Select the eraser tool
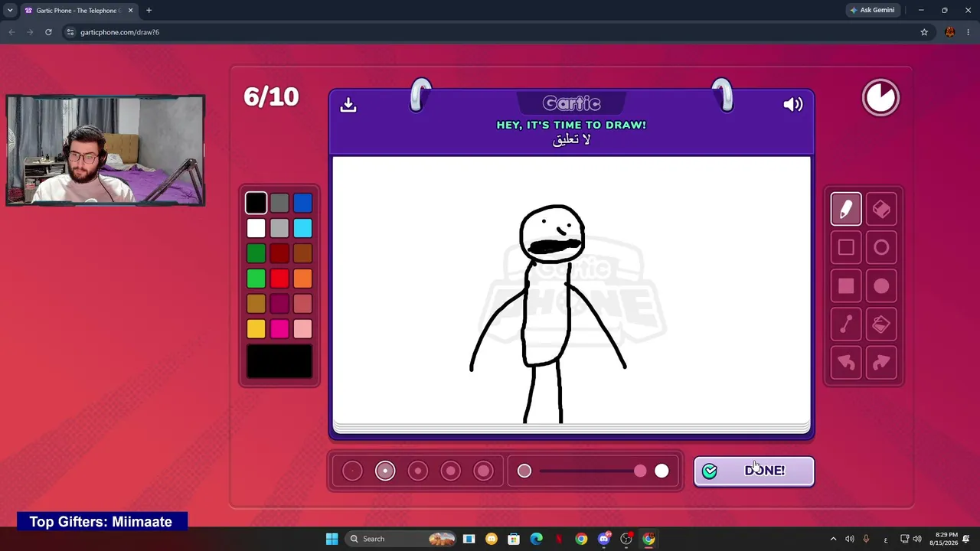980x551 pixels. [x=881, y=209]
